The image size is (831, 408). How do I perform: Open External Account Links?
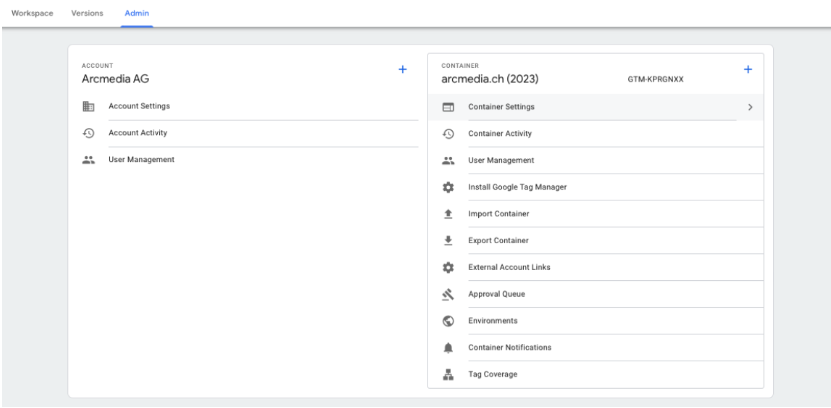(509, 268)
